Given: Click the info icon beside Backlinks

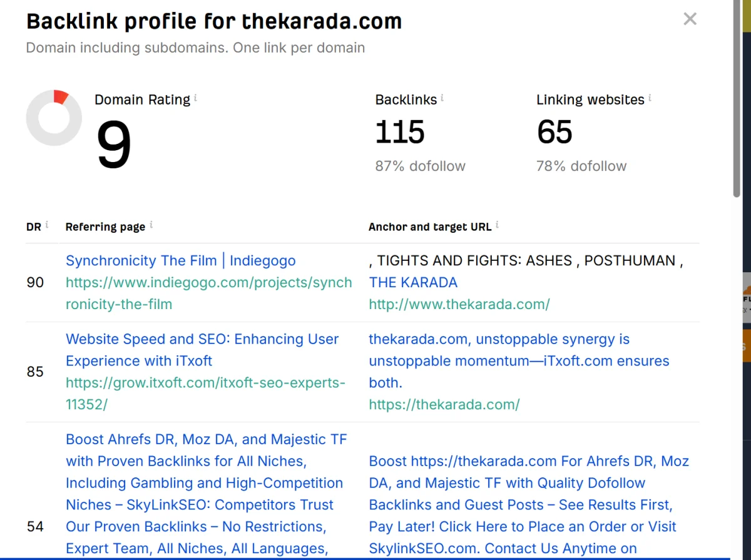Looking at the screenshot, I should (x=442, y=98).
